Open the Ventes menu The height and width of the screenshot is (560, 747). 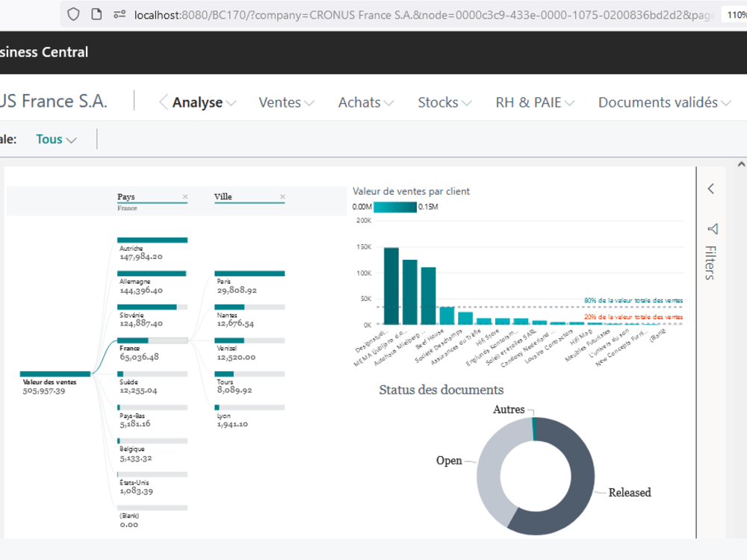point(286,102)
